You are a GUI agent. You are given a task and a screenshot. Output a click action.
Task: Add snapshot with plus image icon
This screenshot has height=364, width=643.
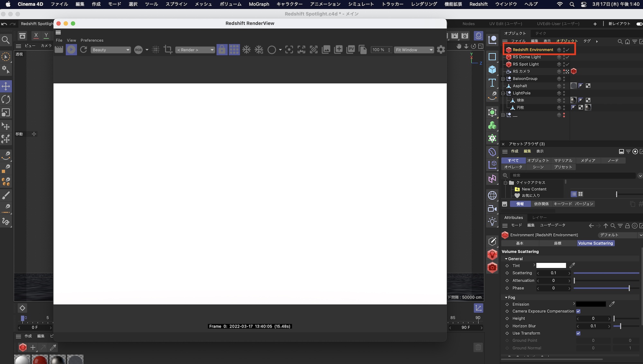click(338, 50)
